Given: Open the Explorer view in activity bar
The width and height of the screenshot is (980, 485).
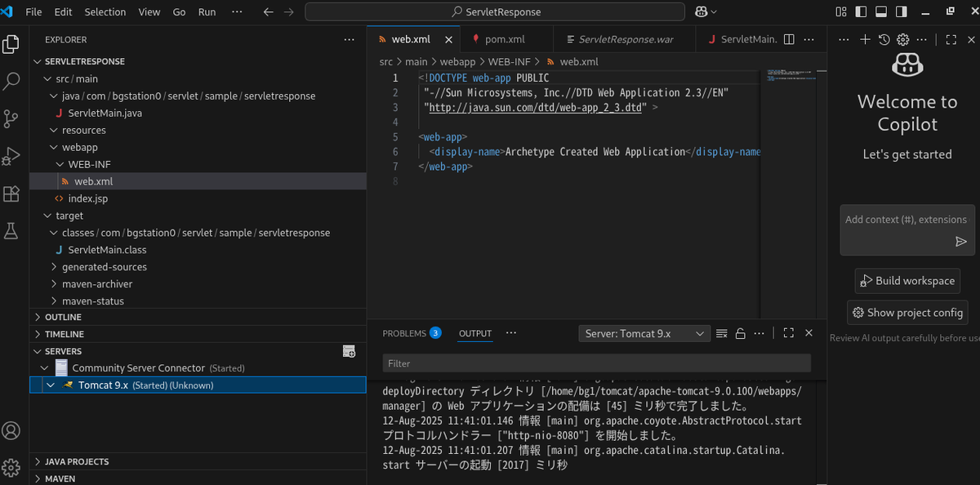Looking at the screenshot, I should pyautogui.click(x=11, y=44).
